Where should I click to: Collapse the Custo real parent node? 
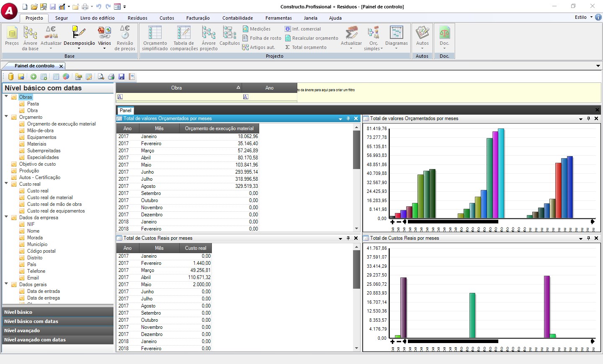6,184
